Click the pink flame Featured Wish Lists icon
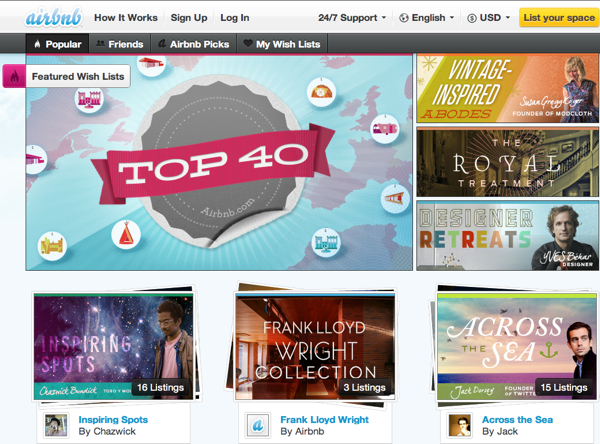The width and height of the screenshot is (600, 444). (14, 77)
